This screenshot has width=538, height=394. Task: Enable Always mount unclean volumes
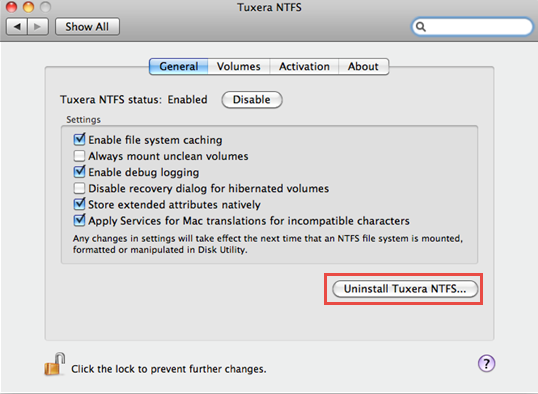(79, 156)
